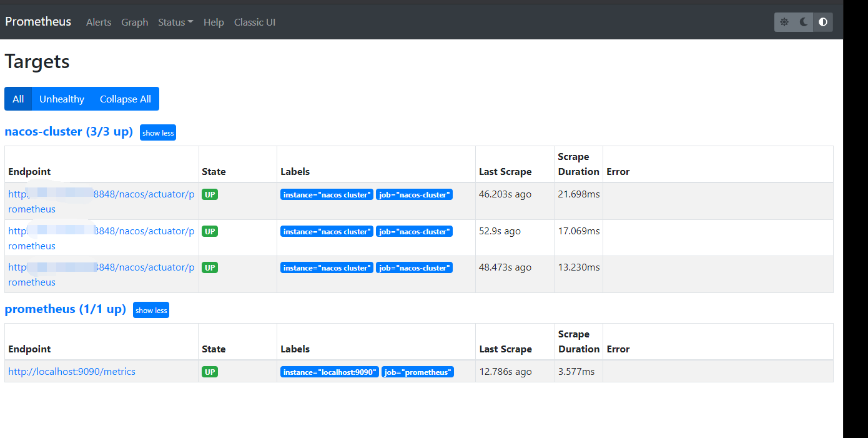The image size is (868, 438).
Task: Select the All targets filter
Action: click(x=17, y=99)
